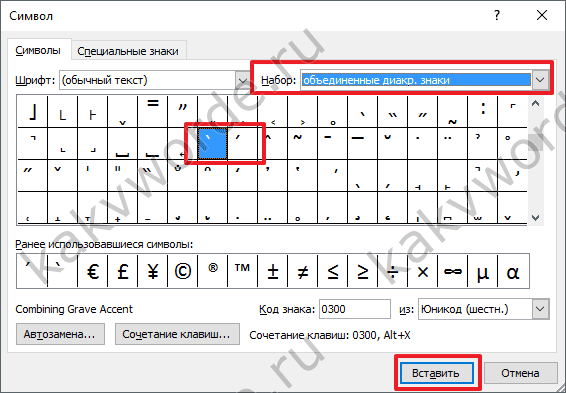Open the Сочетание клавиш... dialog
This screenshot has height=393, width=566.
(177, 334)
